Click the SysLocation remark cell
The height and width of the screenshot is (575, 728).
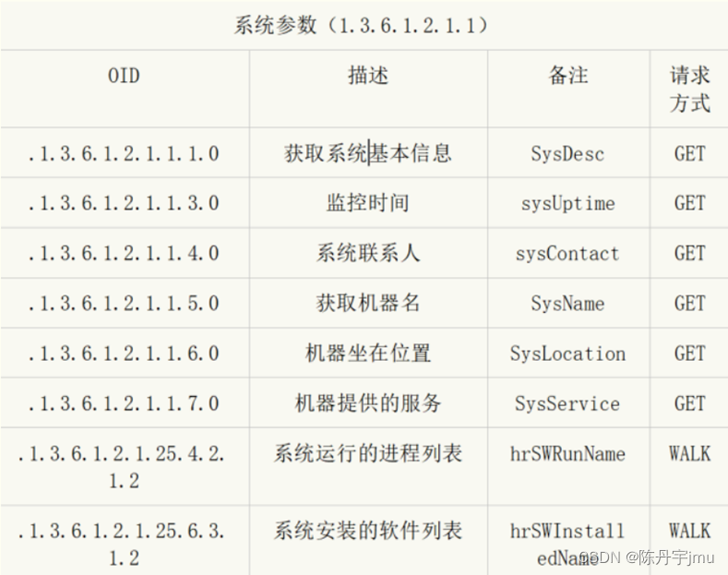click(567, 353)
